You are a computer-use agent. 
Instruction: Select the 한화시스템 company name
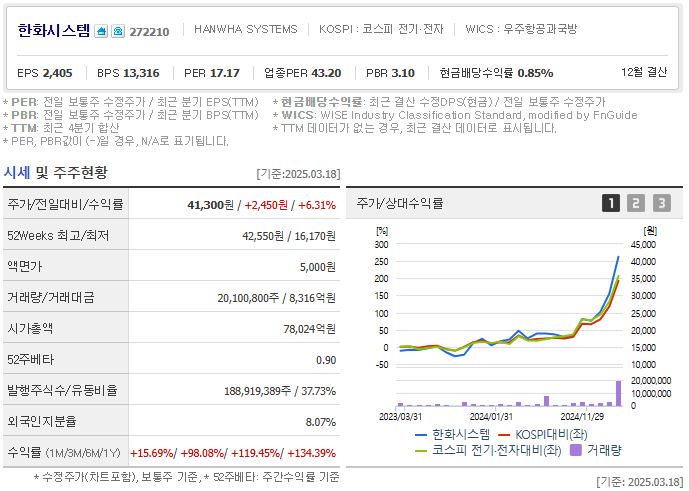tap(54, 30)
